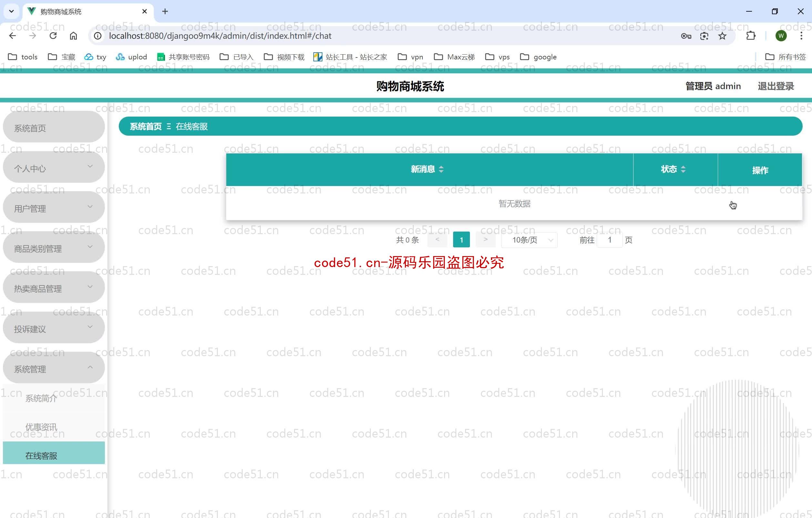
Task: Close the 购物商城系统 tab
Action: click(x=145, y=12)
